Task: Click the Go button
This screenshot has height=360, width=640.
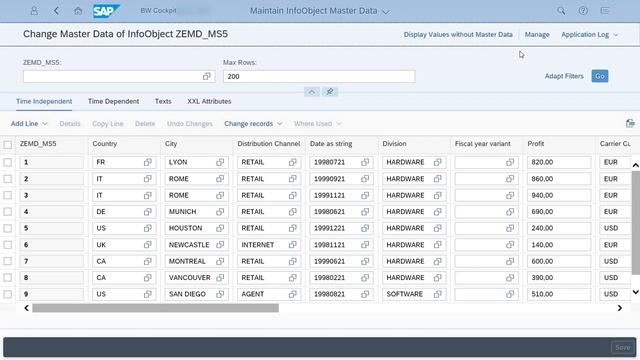Action: [x=600, y=76]
